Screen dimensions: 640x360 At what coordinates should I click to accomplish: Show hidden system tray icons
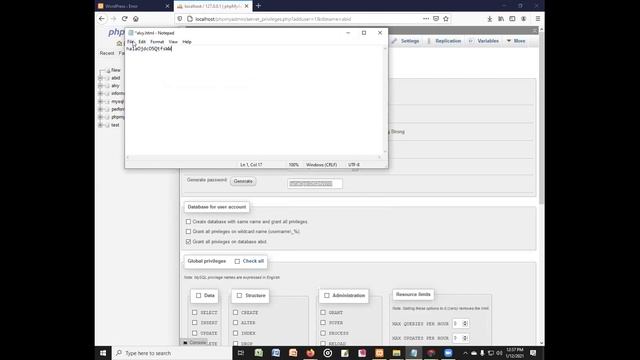pyautogui.click(x=465, y=353)
